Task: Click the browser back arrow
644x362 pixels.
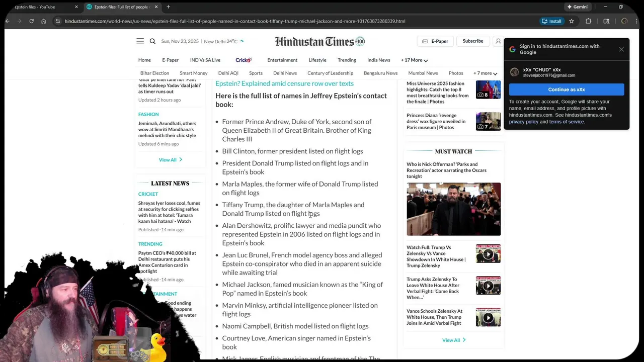Action: coord(8,21)
